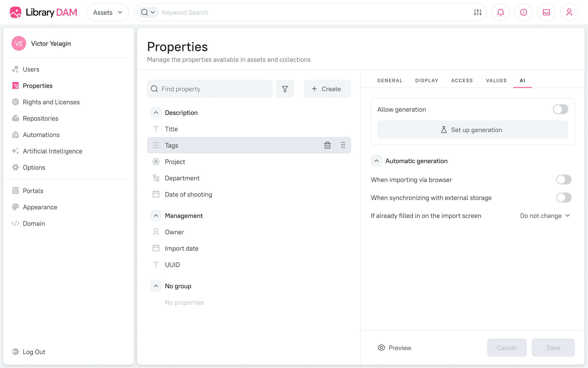
Task: Collapse the Automatic generation section
Action: tap(376, 161)
